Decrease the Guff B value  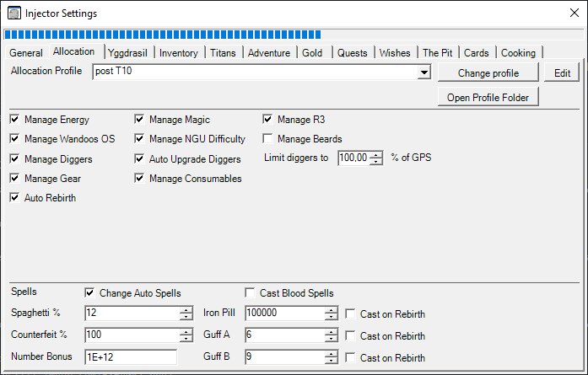pyautogui.click(x=332, y=361)
